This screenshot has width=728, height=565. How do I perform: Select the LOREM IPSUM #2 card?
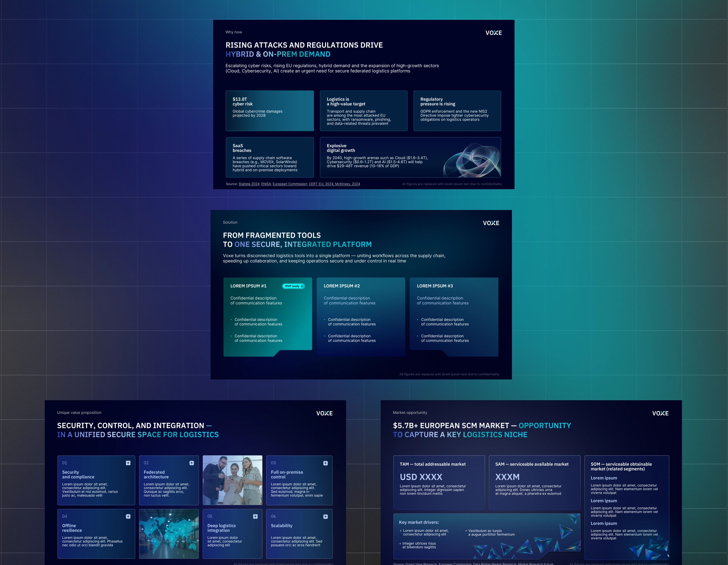361,317
